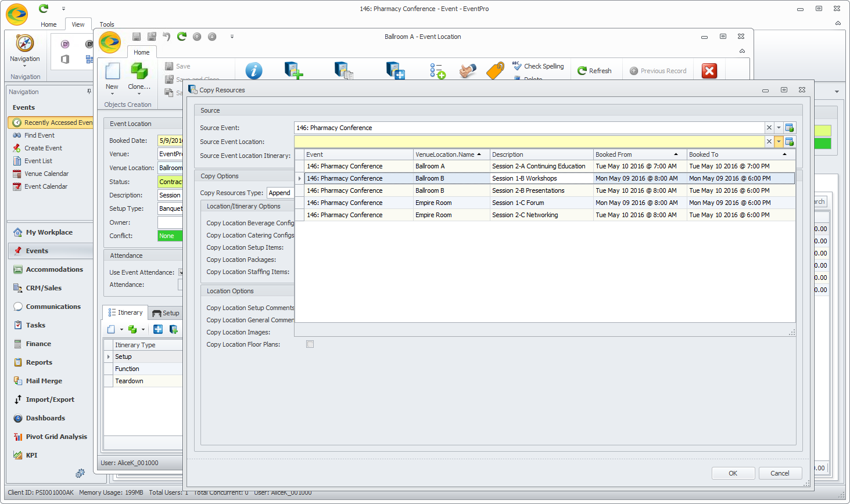This screenshot has width=850, height=504.
Task: Click the add itinerary blue plus icon
Action: [158, 329]
